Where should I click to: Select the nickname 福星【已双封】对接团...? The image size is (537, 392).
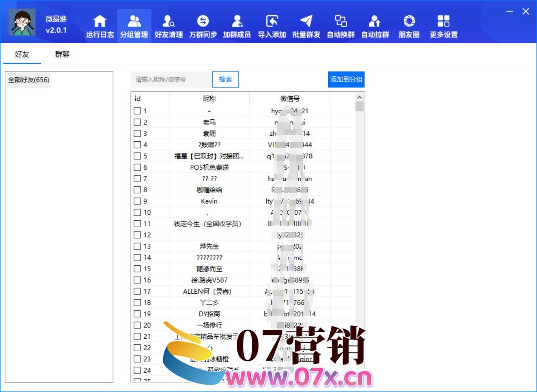[x=209, y=156]
